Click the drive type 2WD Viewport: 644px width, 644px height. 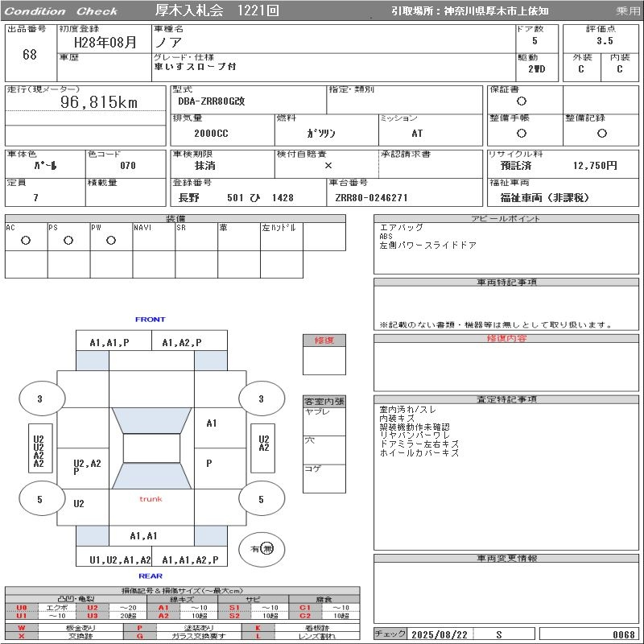point(536,69)
